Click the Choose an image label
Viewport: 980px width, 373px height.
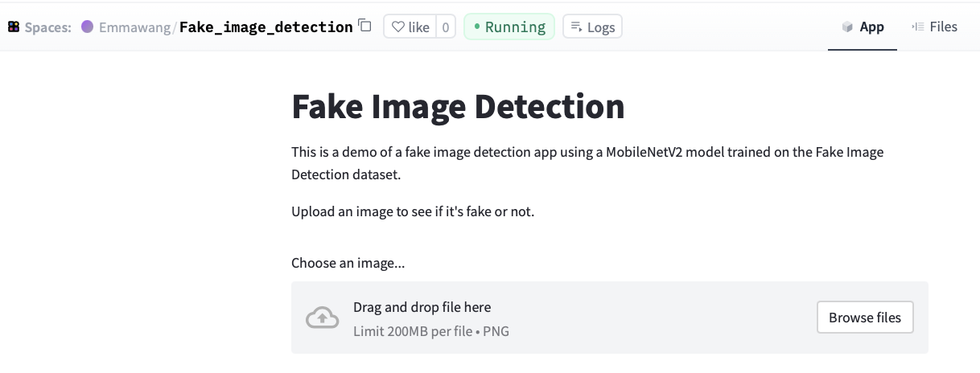click(x=348, y=263)
